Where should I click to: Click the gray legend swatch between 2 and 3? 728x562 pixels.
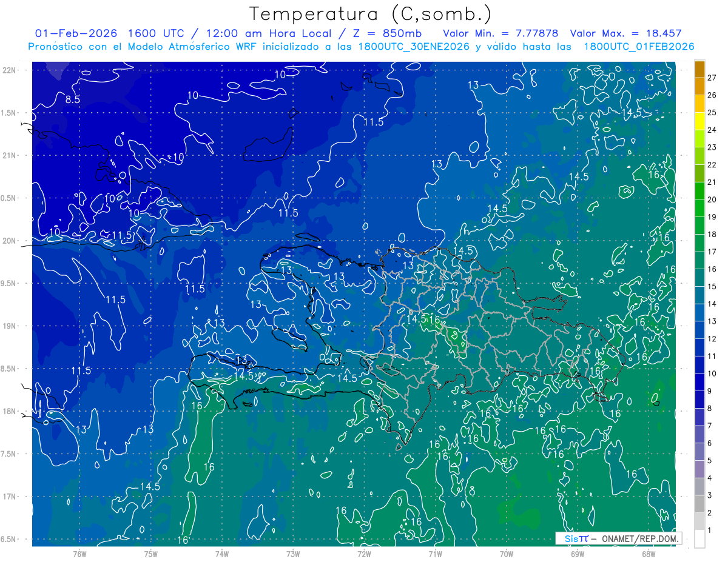[x=699, y=504]
